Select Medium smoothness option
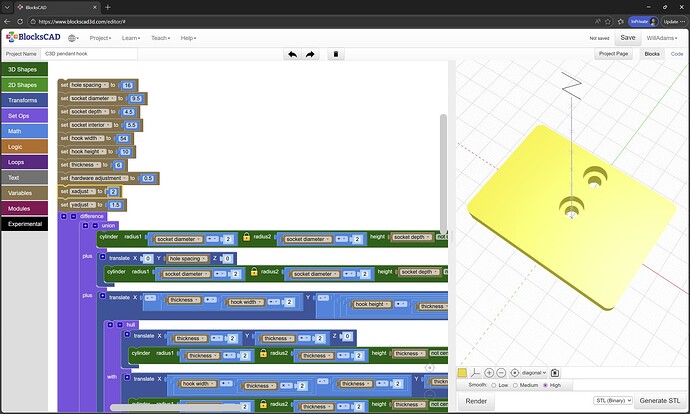This screenshot has height=414, width=690. [x=517, y=385]
